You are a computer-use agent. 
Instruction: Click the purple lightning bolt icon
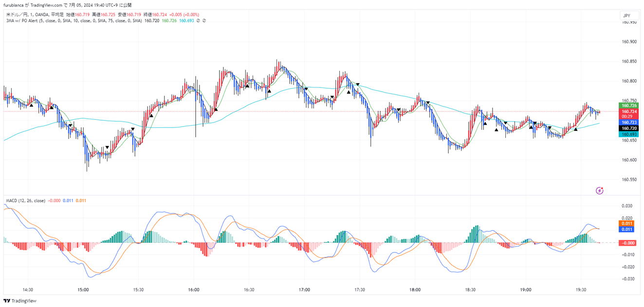(600, 190)
